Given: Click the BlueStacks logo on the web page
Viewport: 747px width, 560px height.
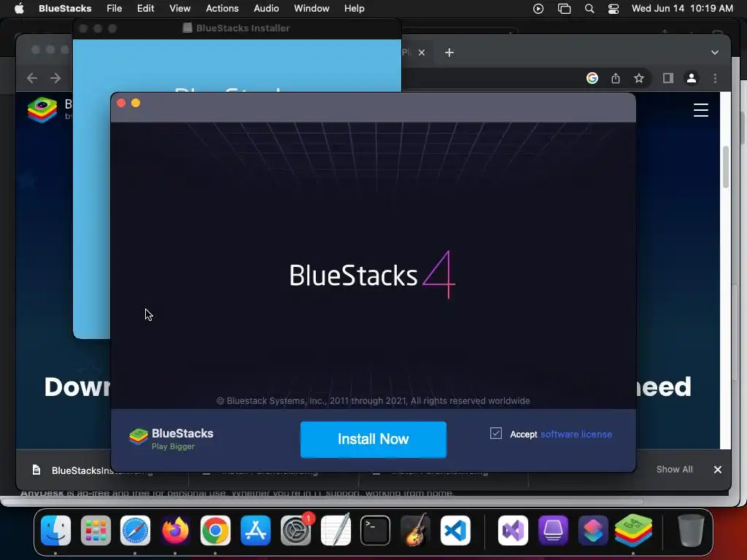Looking at the screenshot, I should 42,110.
